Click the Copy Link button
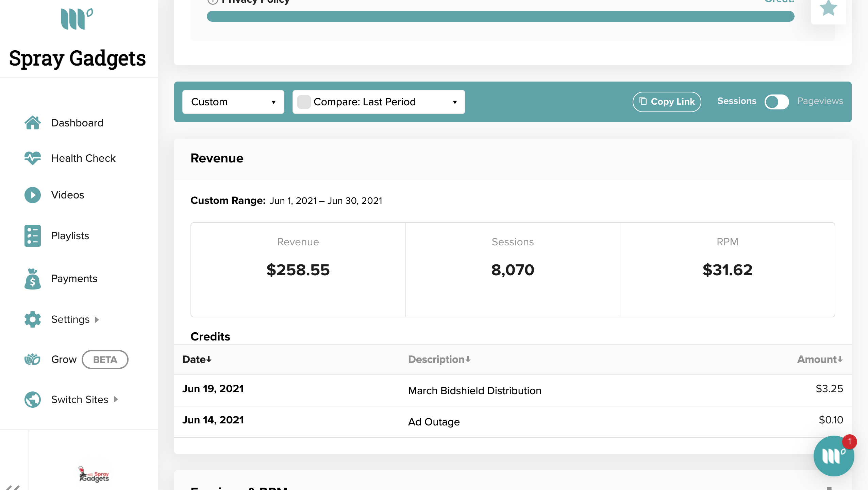 click(667, 102)
